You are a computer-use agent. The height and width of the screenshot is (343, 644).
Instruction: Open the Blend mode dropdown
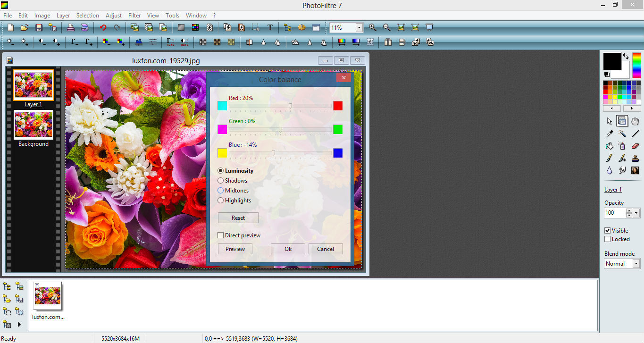pyautogui.click(x=636, y=264)
